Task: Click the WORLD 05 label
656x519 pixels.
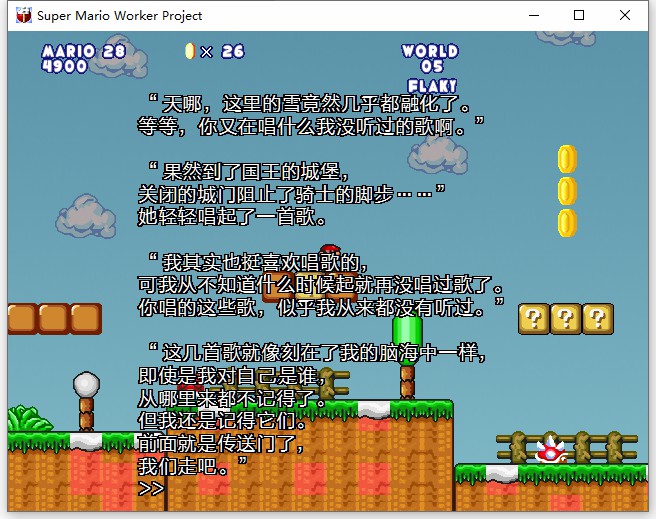Action: [430, 59]
